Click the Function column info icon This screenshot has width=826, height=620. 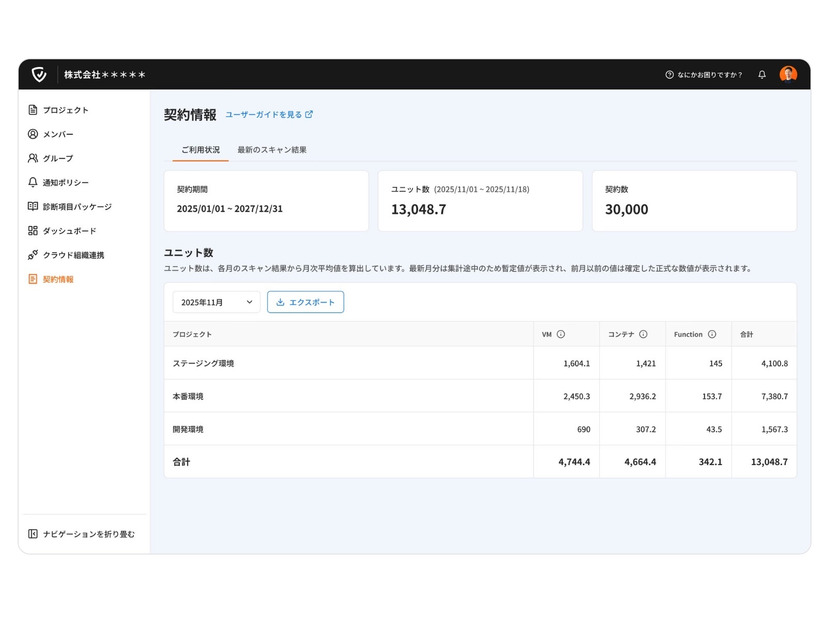(x=712, y=334)
